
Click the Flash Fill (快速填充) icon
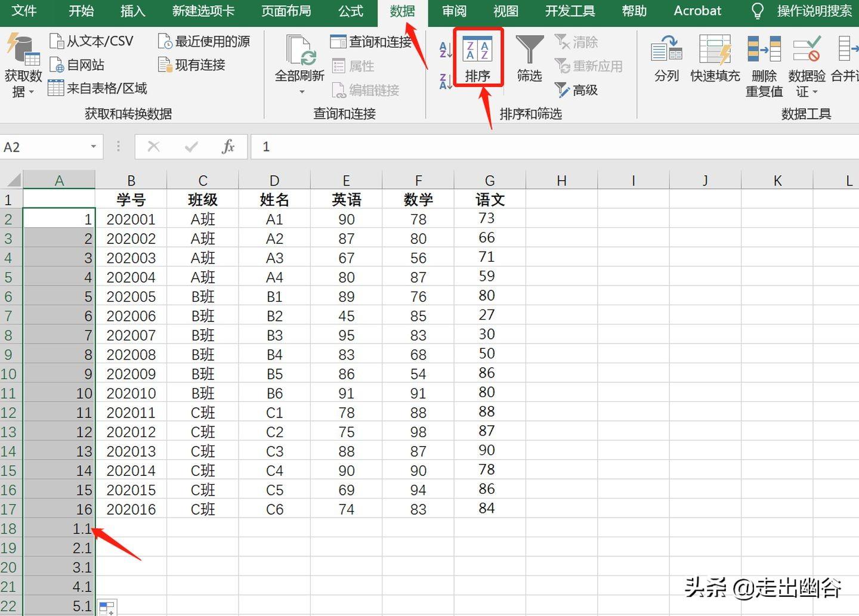tap(715, 50)
